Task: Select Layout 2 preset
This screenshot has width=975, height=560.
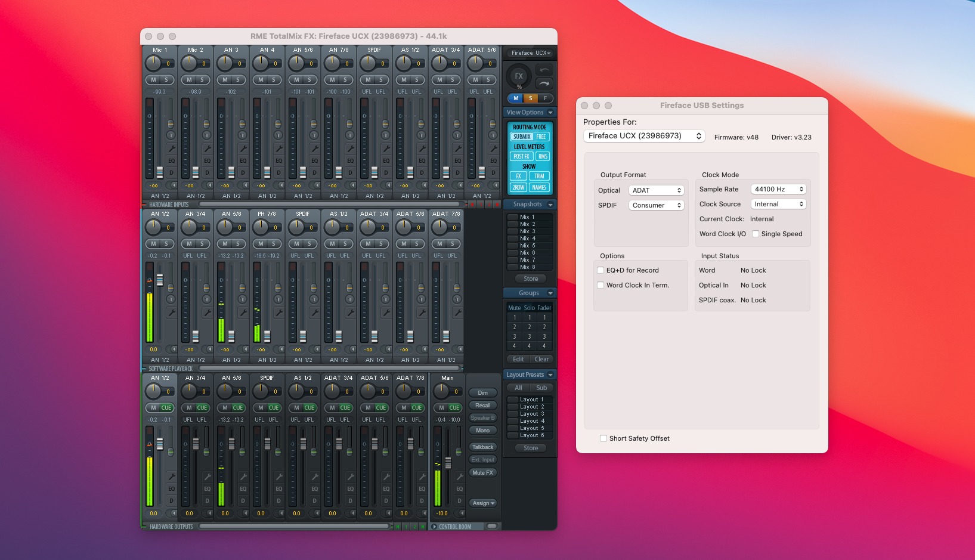Action: pos(530,407)
